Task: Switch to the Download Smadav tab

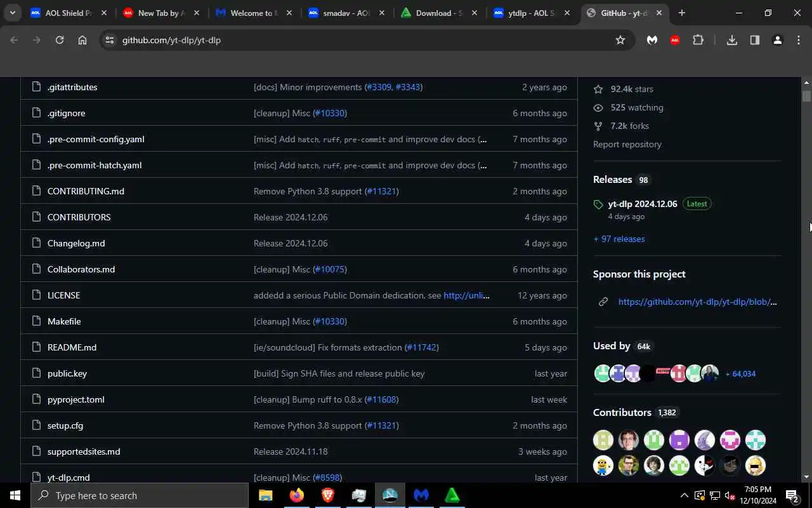Action: tap(439, 13)
